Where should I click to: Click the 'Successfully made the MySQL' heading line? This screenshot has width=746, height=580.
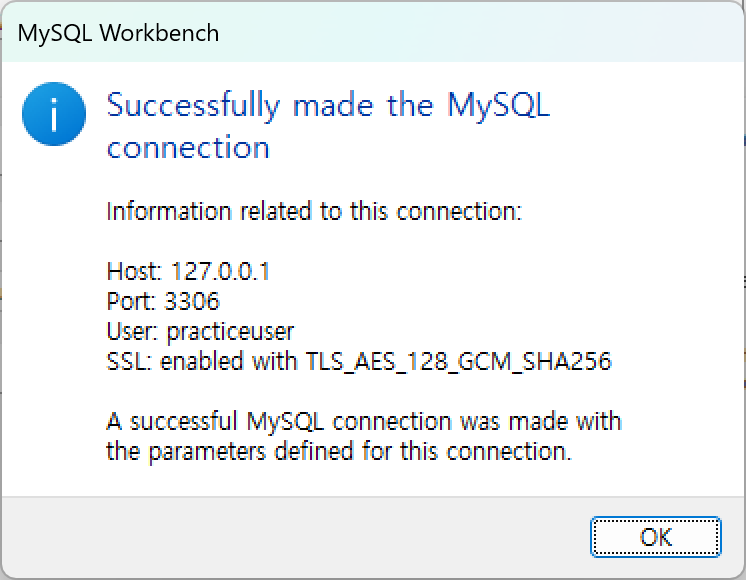coord(328,105)
